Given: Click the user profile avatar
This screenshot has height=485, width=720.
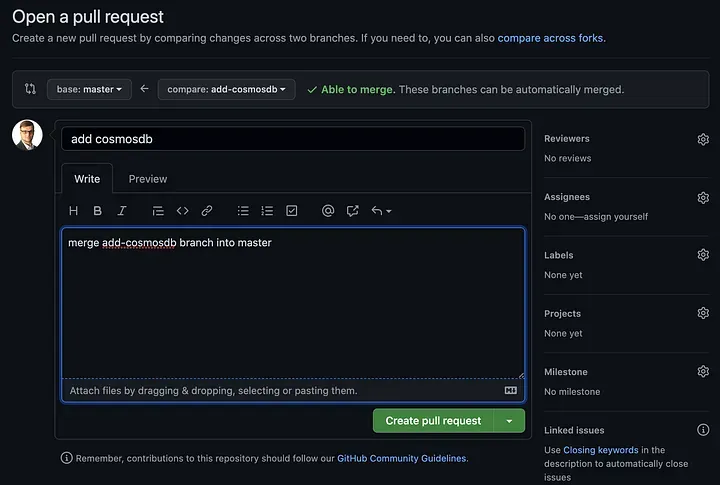Looking at the screenshot, I should (x=27, y=135).
